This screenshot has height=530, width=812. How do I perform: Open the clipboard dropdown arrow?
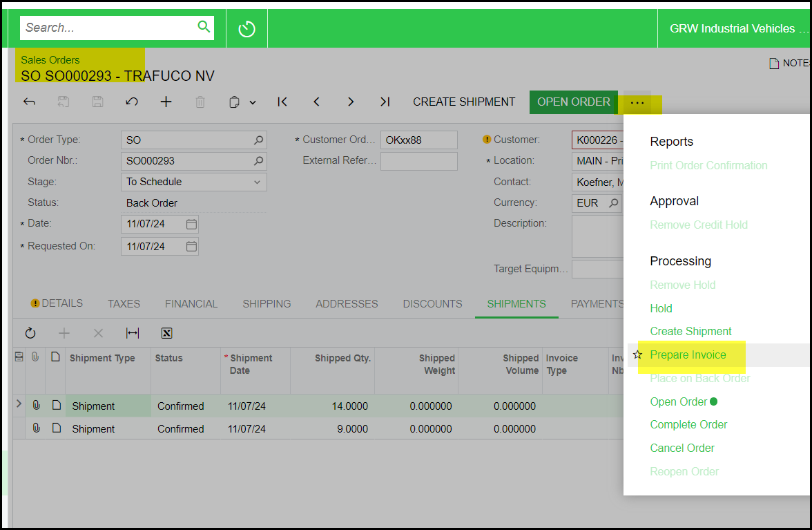coord(253,102)
